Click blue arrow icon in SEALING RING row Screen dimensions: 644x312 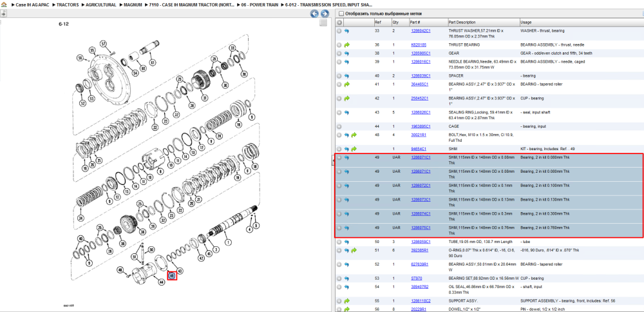pyautogui.click(x=346, y=112)
